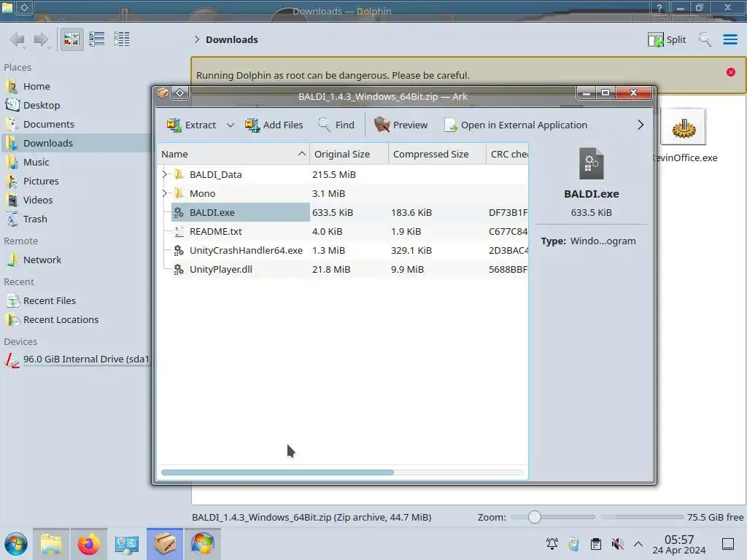This screenshot has width=747, height=560.
Task: Click the Windows flag taskbar icon
Action: coord(203,544)
